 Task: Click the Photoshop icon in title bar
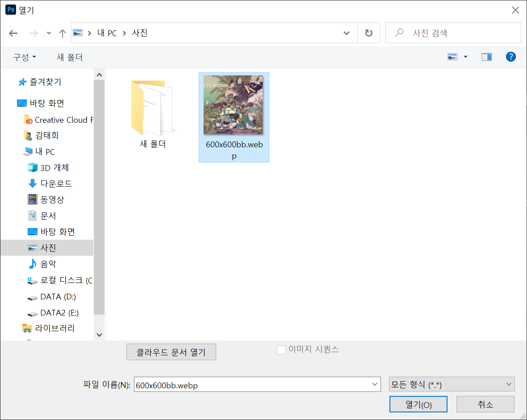point(10,10)
